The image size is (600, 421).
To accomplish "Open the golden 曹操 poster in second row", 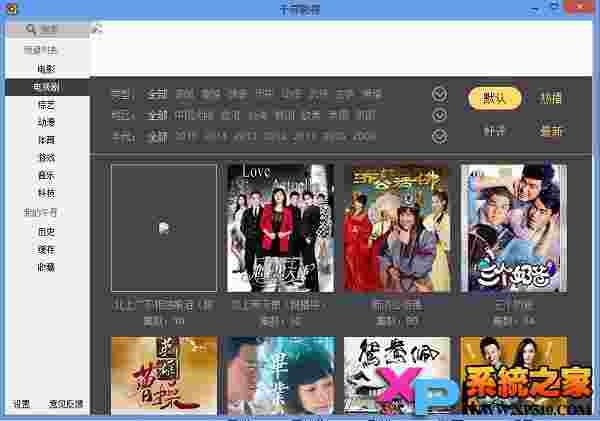I will click(x=164, y=375).
